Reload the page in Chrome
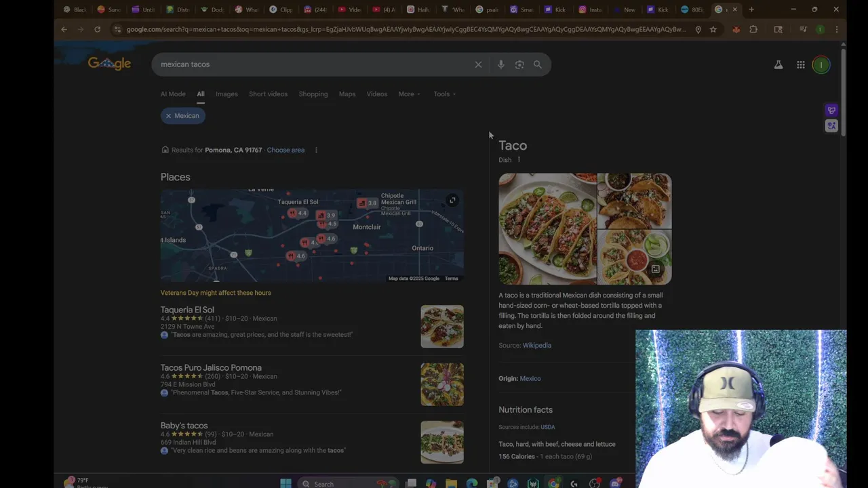This screenshot has height=488, width=868. pos(97,29)
